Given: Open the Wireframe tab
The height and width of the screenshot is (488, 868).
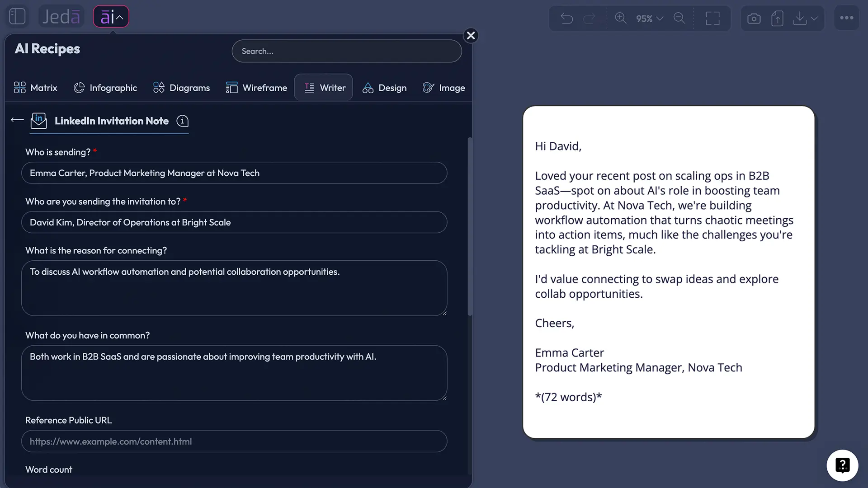Looking at the screenshot, I should click(x=256, y=88).
